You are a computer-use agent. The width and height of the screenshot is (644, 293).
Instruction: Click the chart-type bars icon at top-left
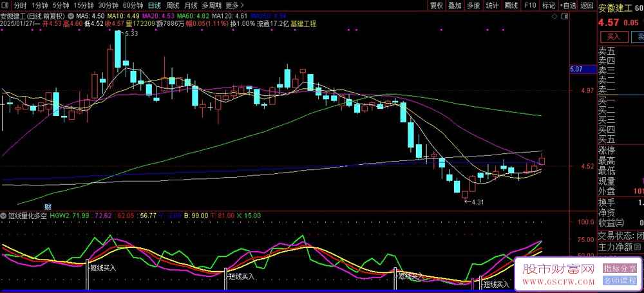[x=5, y=5]
